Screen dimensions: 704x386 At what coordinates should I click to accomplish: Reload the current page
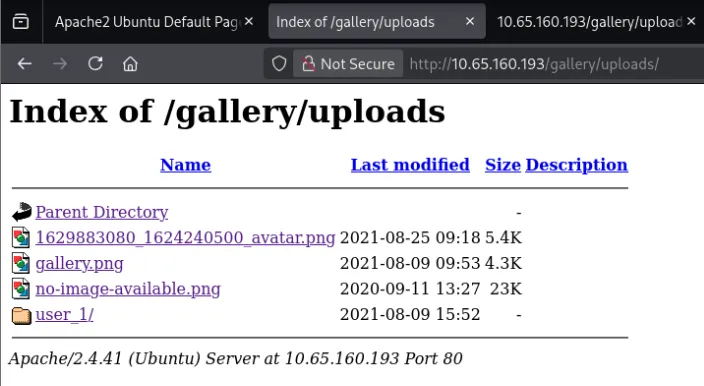coord(95,64)
